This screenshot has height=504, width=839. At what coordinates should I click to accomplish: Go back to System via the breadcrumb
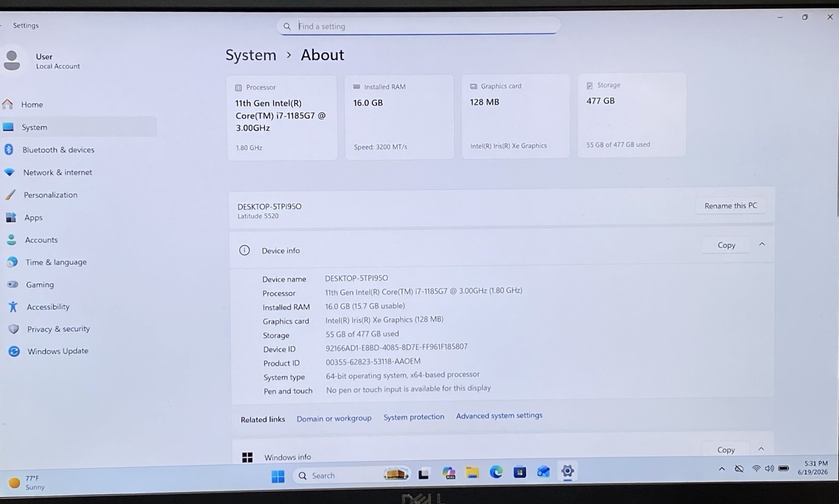click(x=251, y=55)
